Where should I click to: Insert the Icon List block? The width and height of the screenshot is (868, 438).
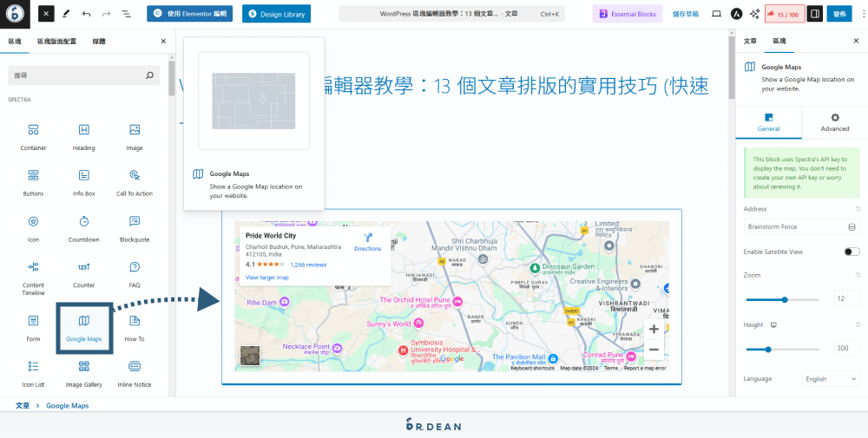click(x=33, y=375)
